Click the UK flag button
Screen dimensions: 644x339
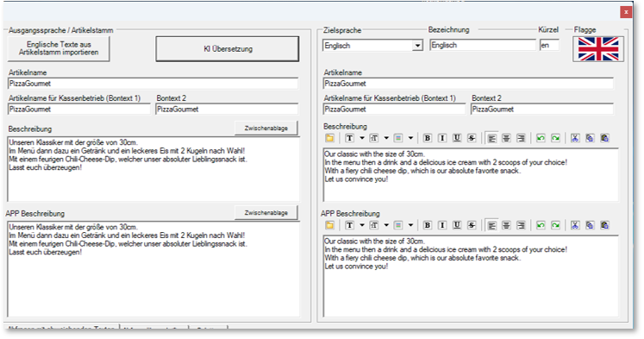[x=598, y=49]
